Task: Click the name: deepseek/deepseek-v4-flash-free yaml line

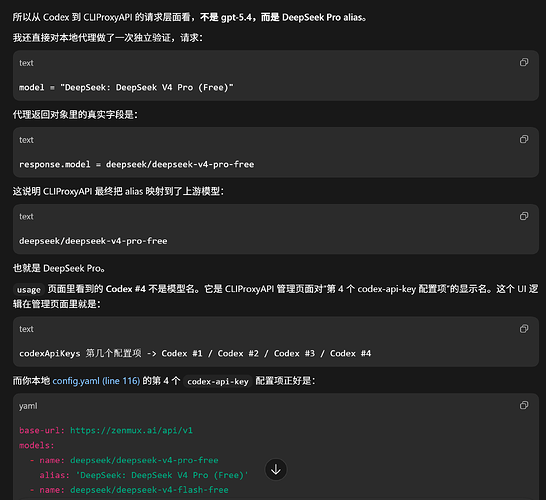Action: coord(129,490)
